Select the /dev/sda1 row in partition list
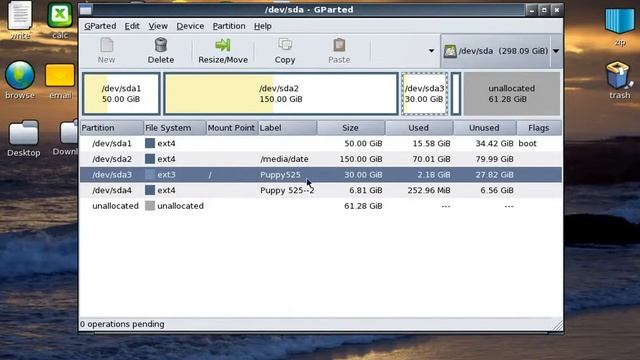Screen dimensions: 640x360 click(320, 143)
